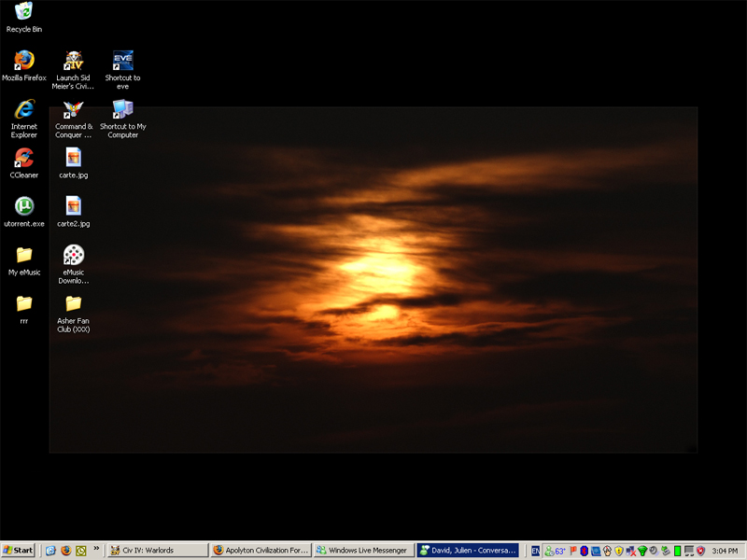This screenshot has width=747, height=560.
Task: Expand the Quick Launch overflow chevron
Action: point(96,551)
